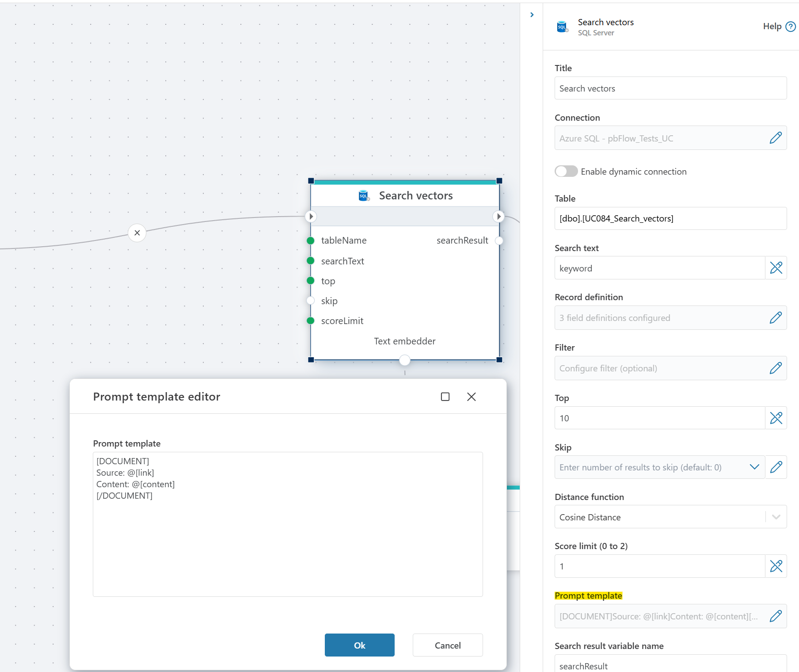Enable the dynamic connection toggle
The height and width of the screenshot is (672, 799).
566,172
